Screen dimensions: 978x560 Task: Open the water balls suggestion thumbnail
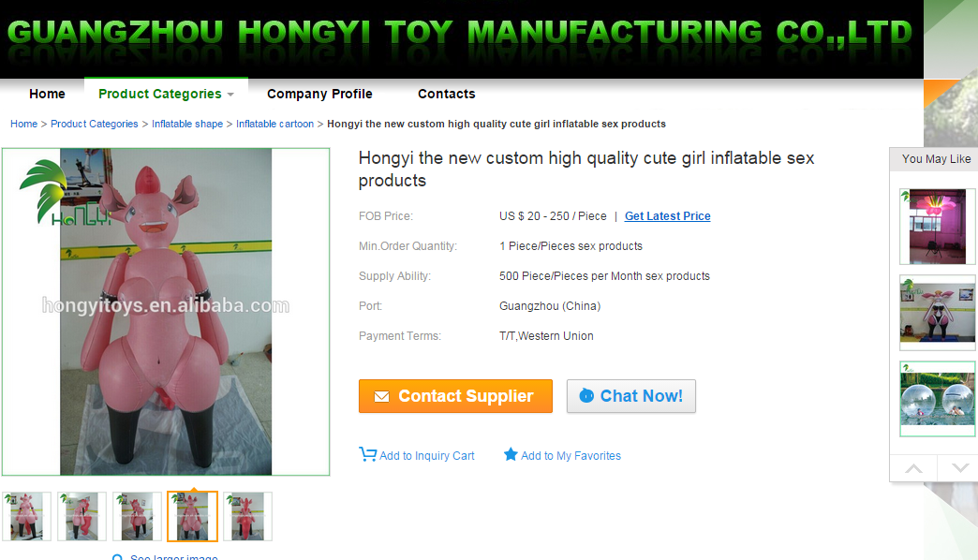pos(937,399)
